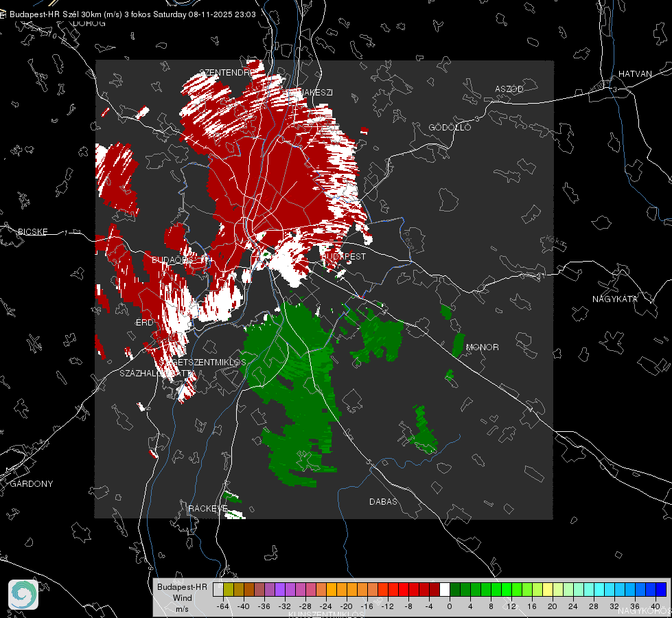The height and width of the screenshot is (618, 672).
Task: Click the '-4' legend scale value
Action: click(x=429, y=606)
